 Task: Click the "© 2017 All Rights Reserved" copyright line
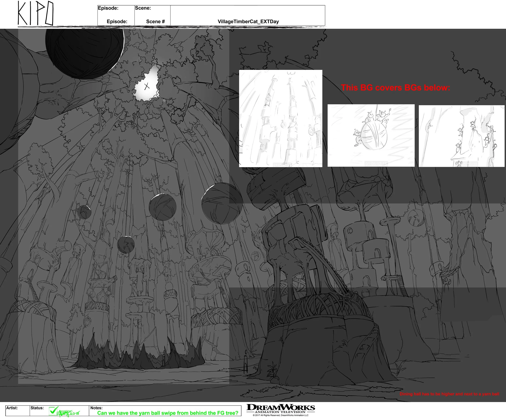(x=281, y=415)
